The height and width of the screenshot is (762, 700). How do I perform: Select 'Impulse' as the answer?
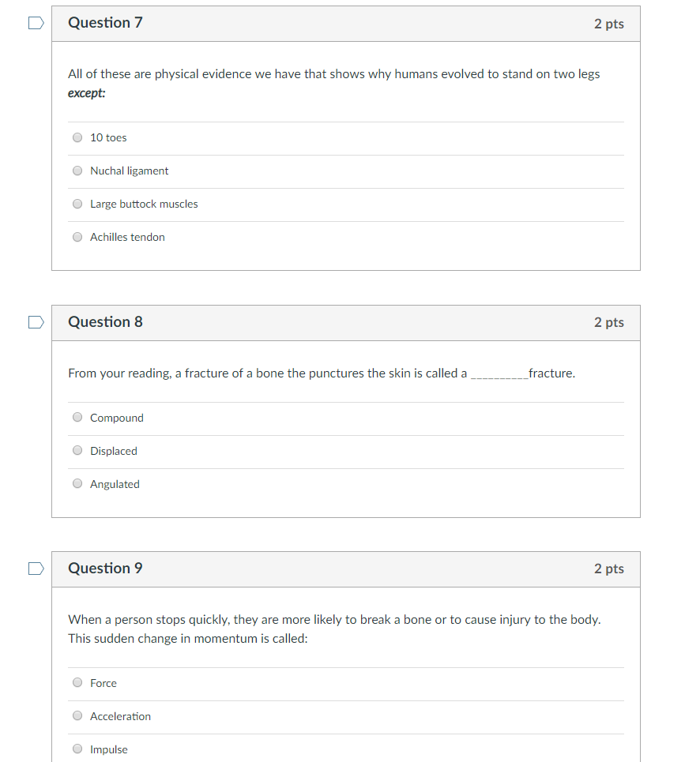77,749
